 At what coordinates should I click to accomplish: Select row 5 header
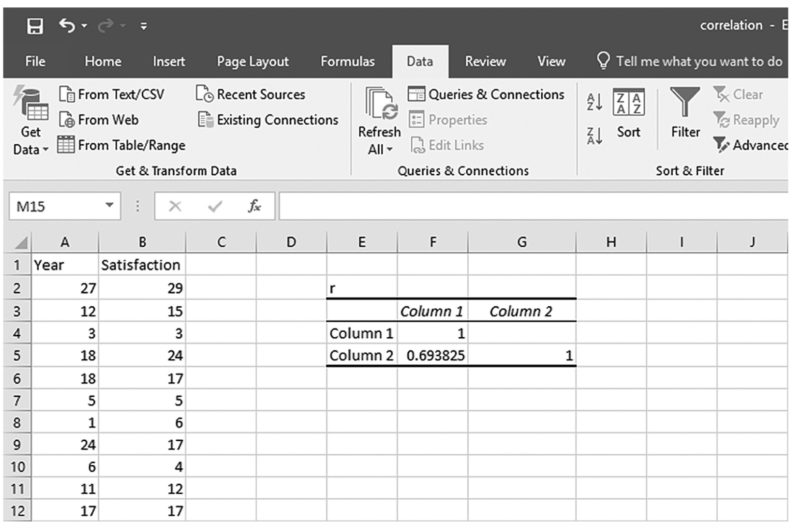point(17,355)
